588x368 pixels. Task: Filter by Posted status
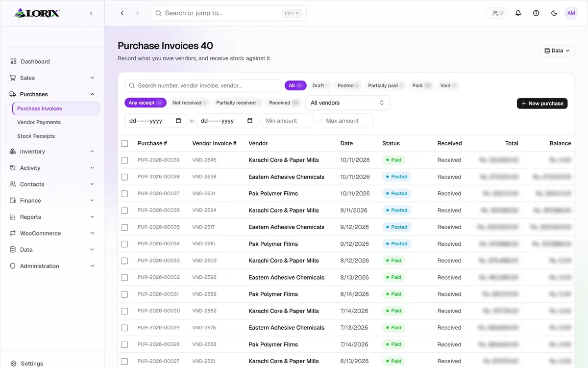348,85
